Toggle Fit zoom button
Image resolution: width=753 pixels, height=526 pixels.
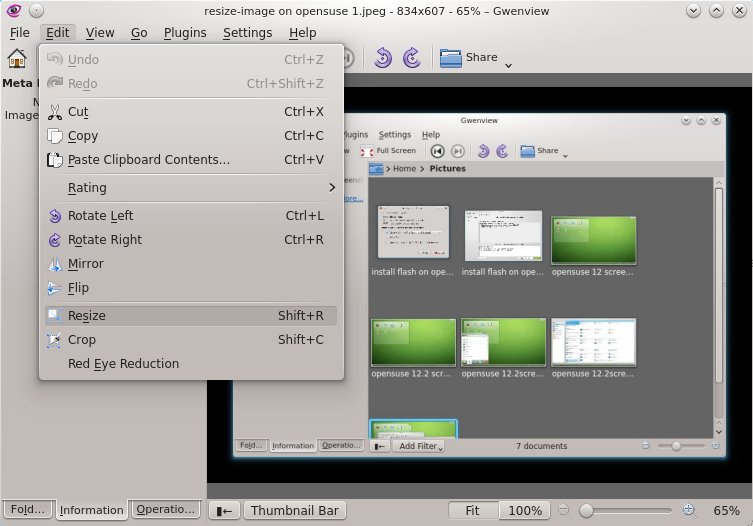[x=473, y=511]
